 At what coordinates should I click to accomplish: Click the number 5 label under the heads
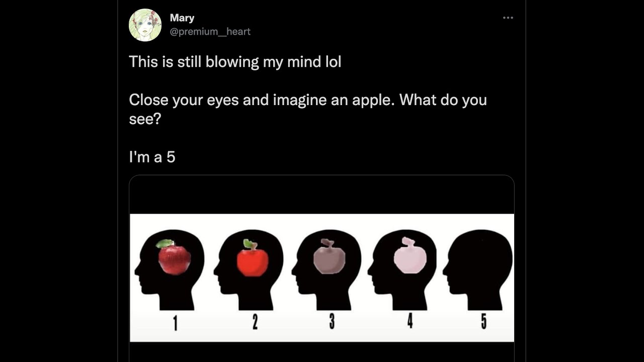484,321
